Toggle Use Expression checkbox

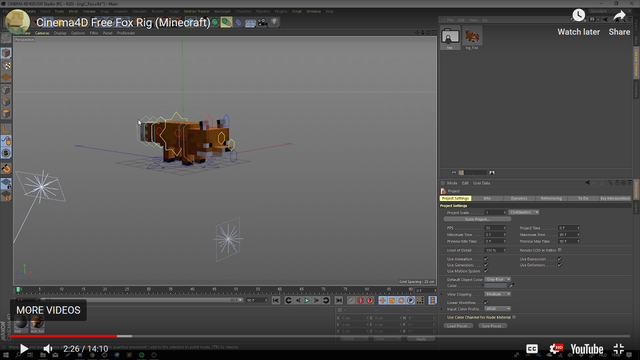pyautogui.click(x=560, y=259)
